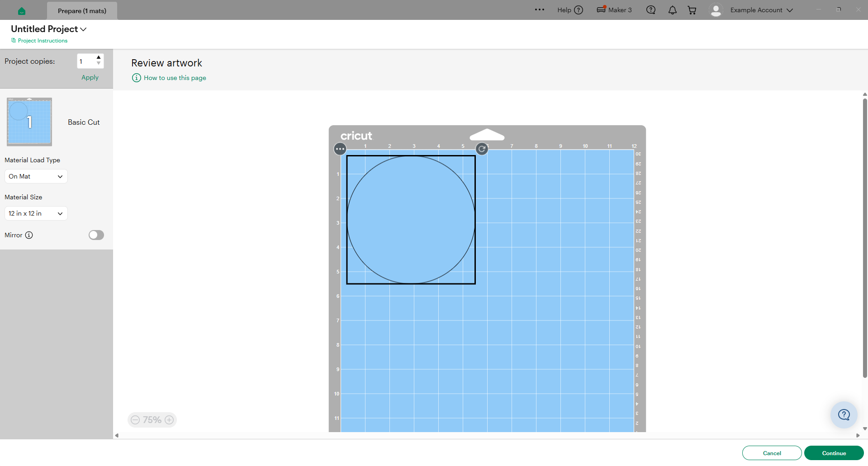Go to the green Home icon
868x466 pixels.
[x=22, y=11]
